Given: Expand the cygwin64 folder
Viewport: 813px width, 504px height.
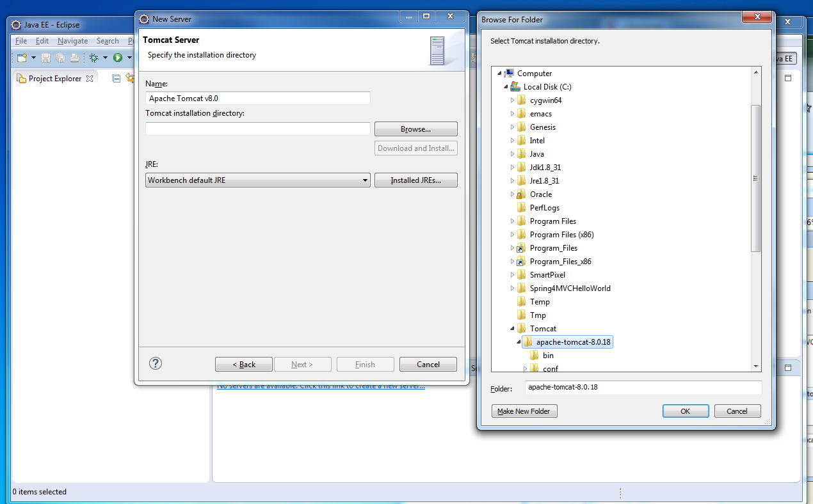Looking at the screenshot, I should tap(512, 100).
